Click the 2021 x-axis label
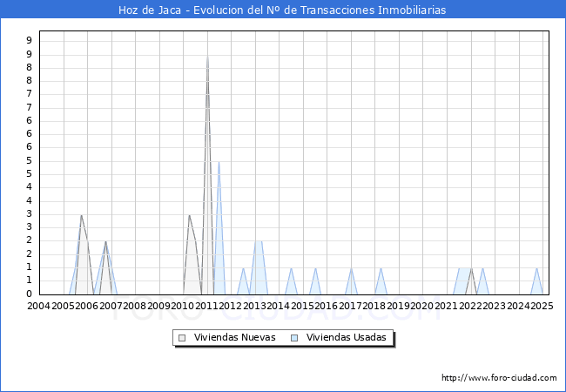This screenshot has height=392, width=566. (x=446, y=306)
